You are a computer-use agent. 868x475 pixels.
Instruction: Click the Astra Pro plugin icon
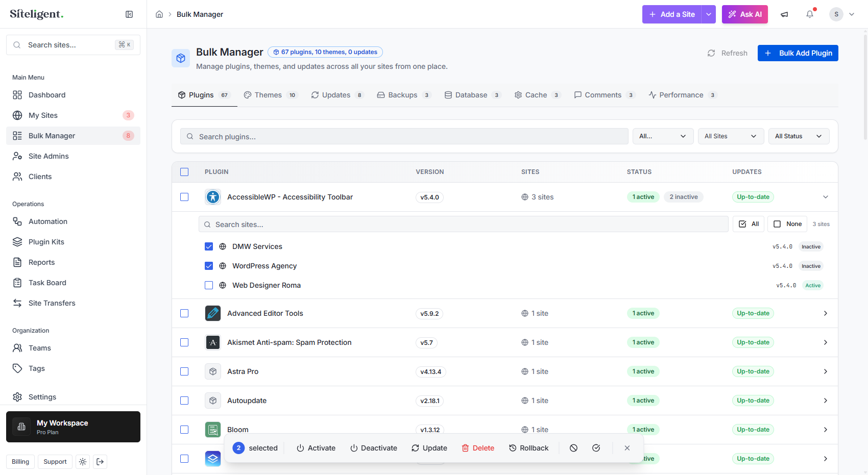click(x=213, y=371)
